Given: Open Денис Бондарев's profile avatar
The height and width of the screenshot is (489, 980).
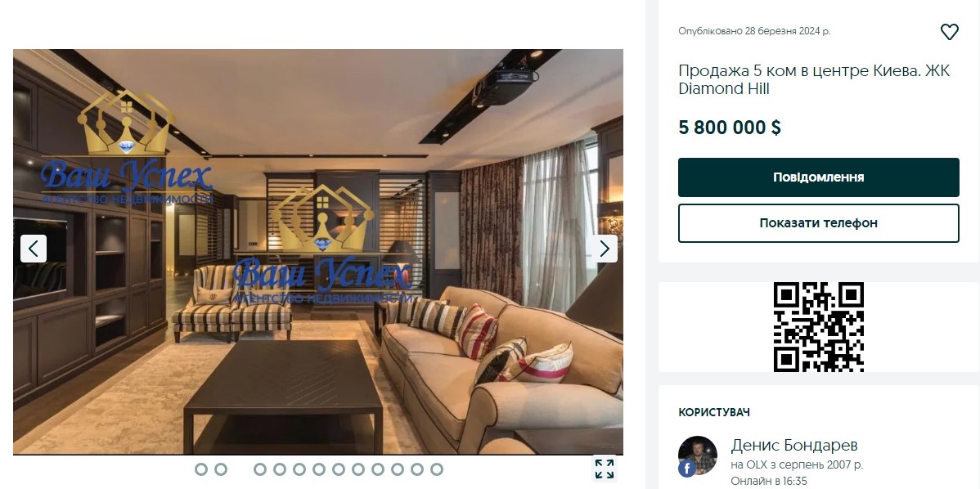Looking at the screenshot, I should click(x=698, y=455).
